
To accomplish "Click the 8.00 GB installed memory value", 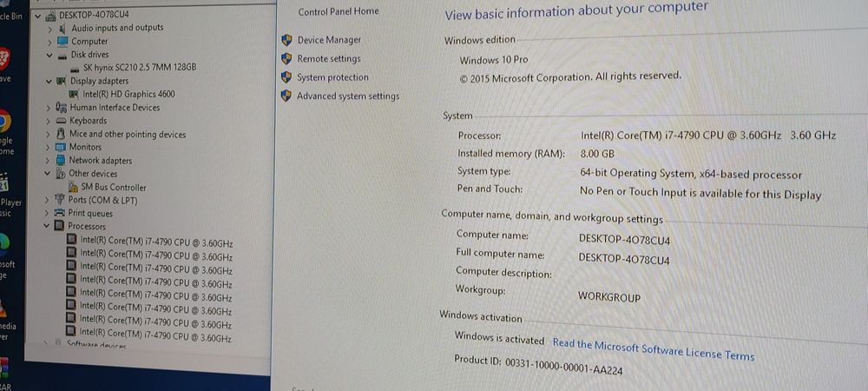I will tap(597, 154).
